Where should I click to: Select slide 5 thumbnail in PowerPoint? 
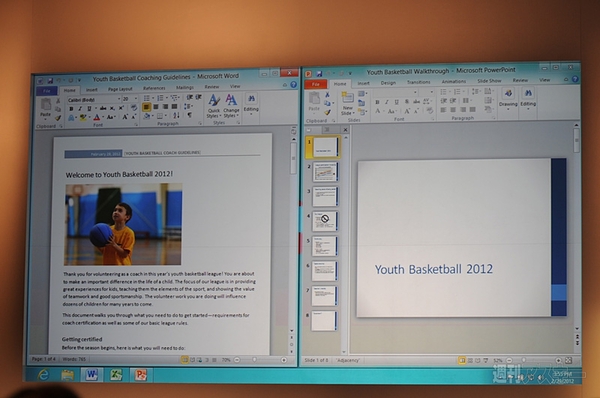click(x=325, y=246)
